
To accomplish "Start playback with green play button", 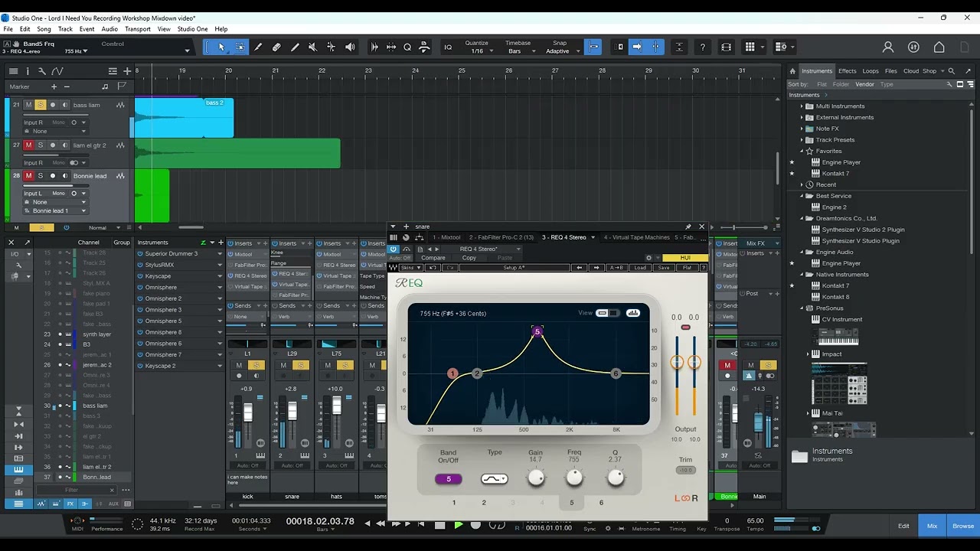I will (x=458, y=525).
